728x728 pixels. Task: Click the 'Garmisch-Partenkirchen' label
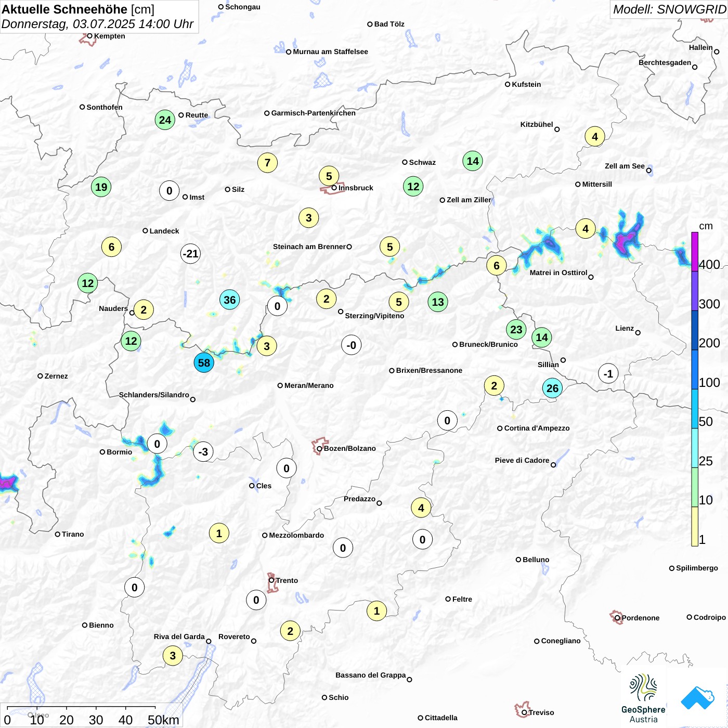coord(314,113)
